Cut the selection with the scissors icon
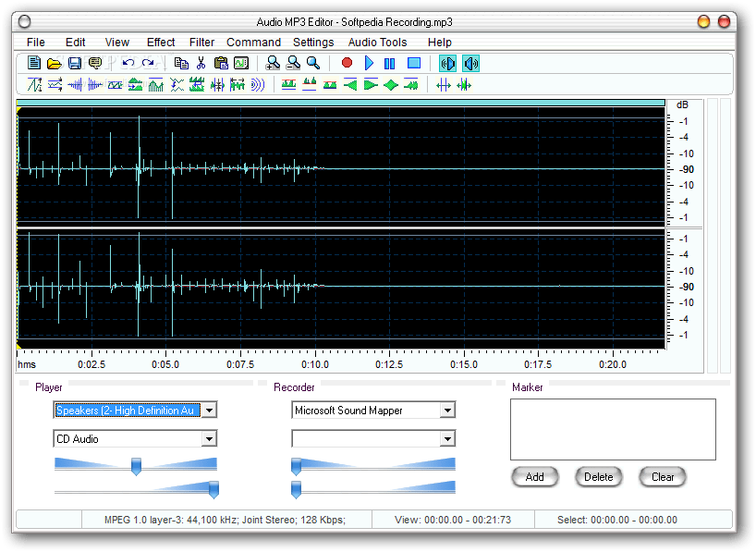 point(201,63)
